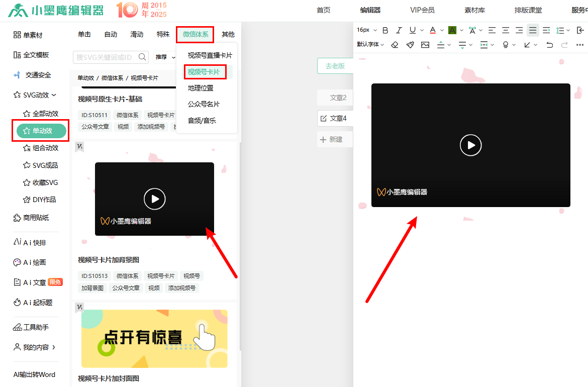Viewport: 588px width, 387px height.
Task: Apply italic formatting to text
Action: tap(399, 30)
